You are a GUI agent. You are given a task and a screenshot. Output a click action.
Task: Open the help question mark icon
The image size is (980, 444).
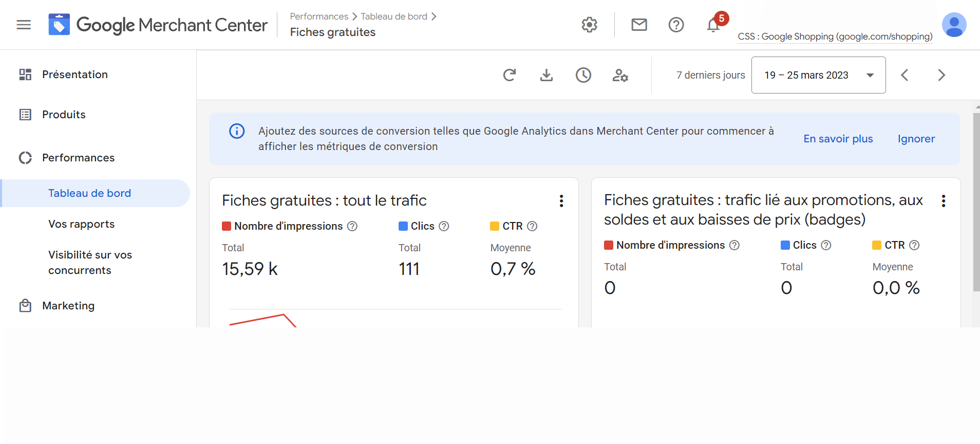click(676, 25)
